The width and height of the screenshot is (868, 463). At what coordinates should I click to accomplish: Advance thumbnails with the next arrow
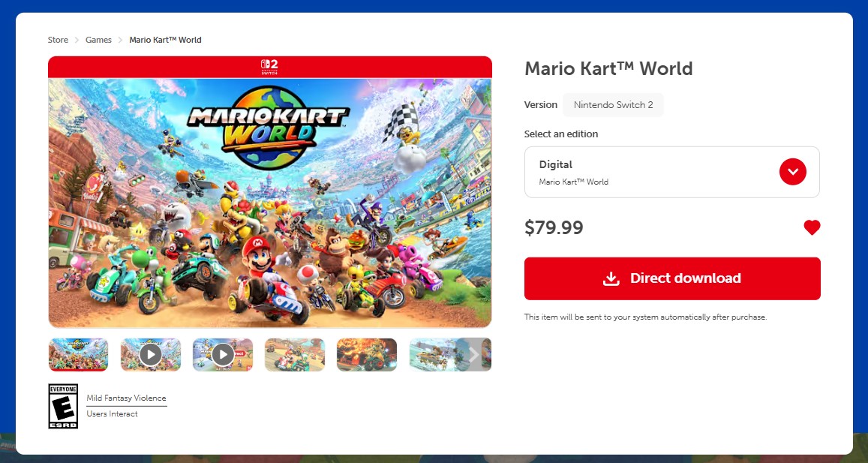(x=474, y=354)
